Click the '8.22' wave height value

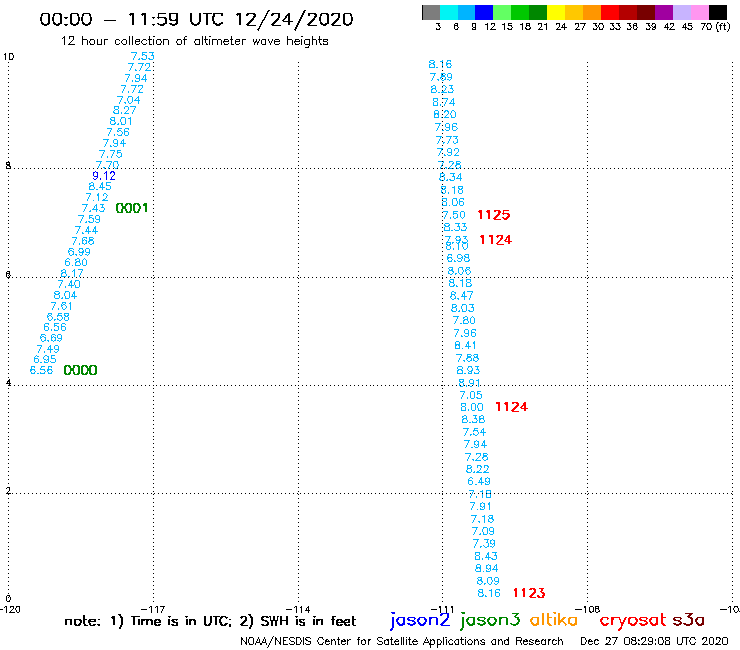tap(478, 470)
